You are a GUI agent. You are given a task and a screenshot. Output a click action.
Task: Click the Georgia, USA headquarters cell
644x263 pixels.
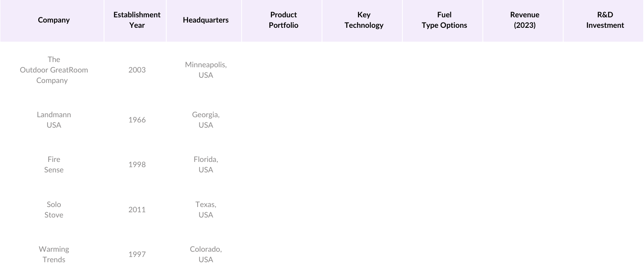pyautogui.click(x=206, y=120)
